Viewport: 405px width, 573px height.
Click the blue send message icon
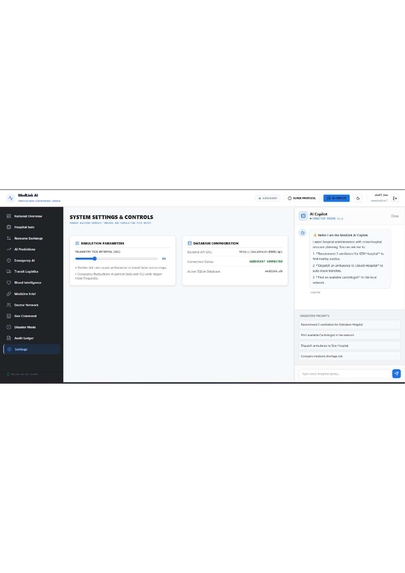(396, 374)
